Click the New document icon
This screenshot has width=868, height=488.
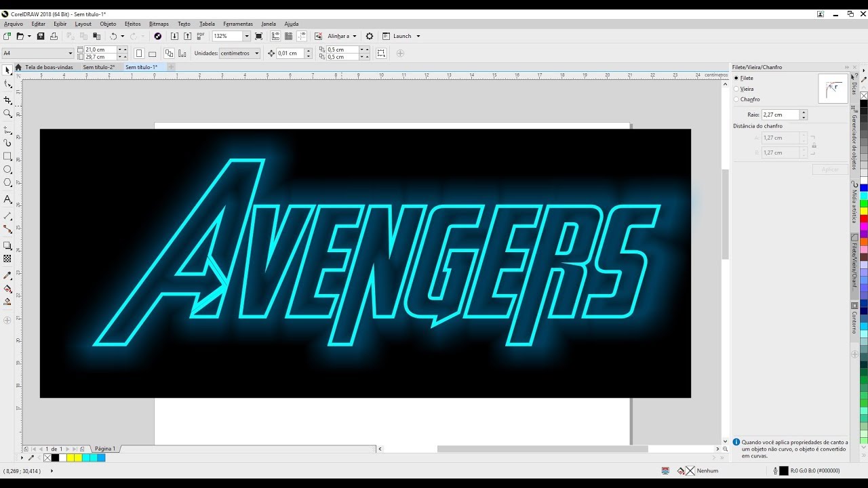point(7,36)
